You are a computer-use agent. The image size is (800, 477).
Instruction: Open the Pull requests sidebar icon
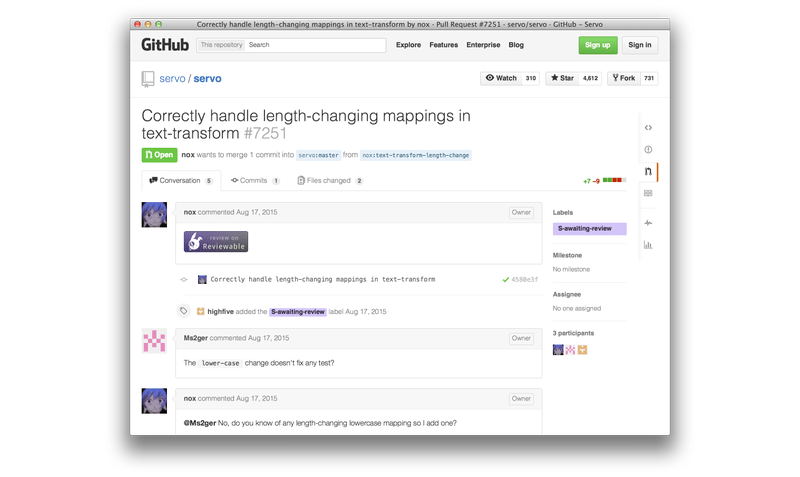648,171
